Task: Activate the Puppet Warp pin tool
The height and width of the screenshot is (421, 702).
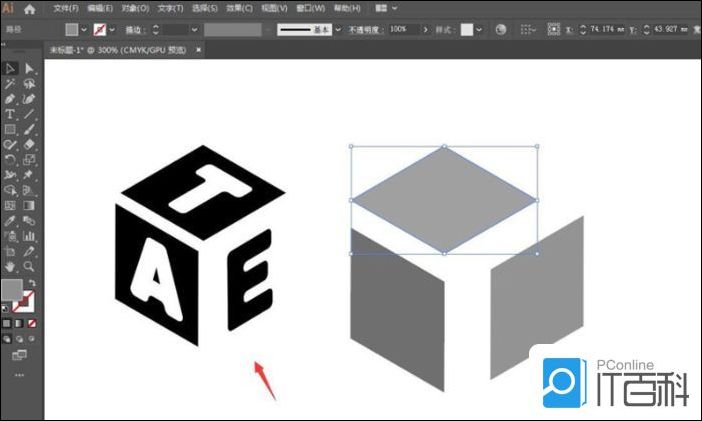Action: (29, 175)
